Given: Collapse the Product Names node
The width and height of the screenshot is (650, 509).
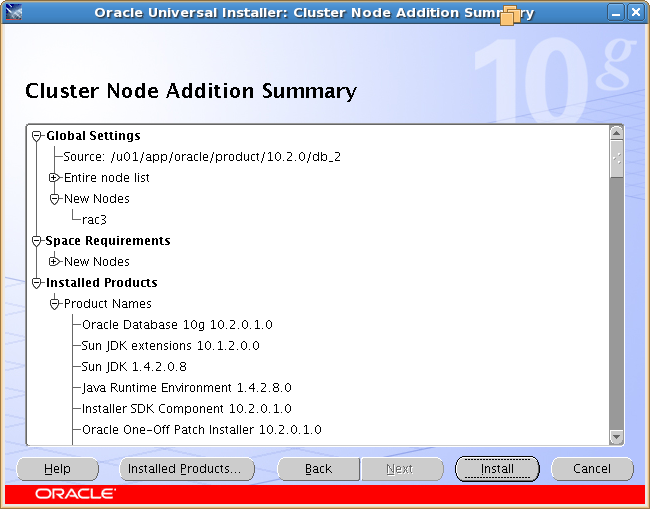Looking at the screenshot, I should (x=54, y=304).
